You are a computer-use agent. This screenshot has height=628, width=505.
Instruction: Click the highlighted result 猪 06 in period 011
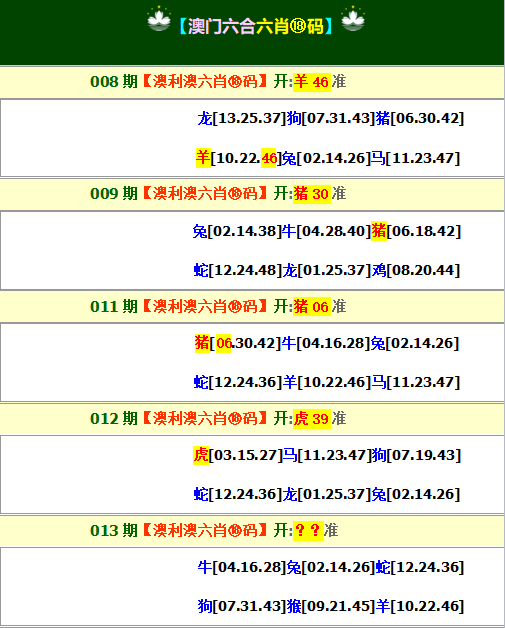click(x=312, y=307)
